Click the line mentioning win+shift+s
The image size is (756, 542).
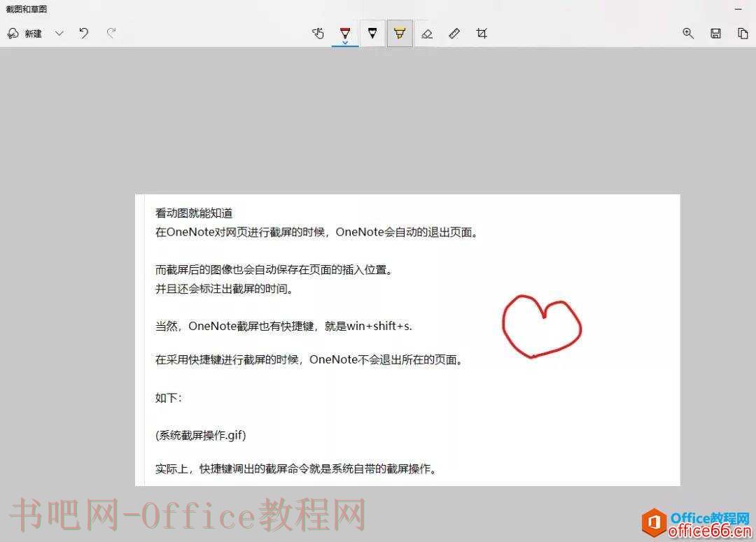(x=283, y=326)
